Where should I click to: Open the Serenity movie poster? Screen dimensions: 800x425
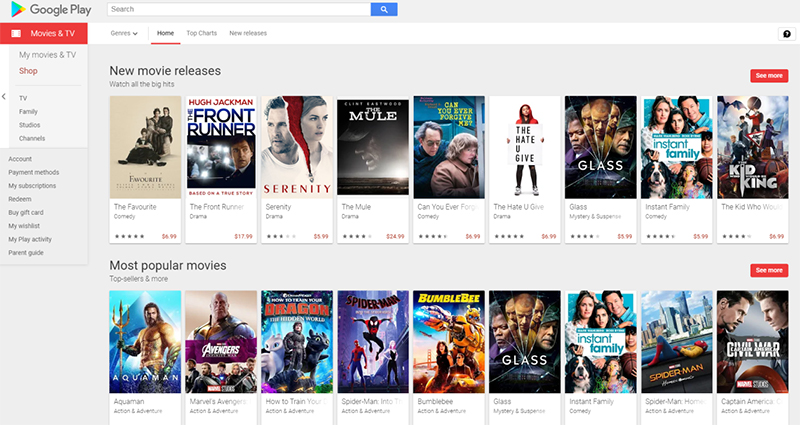(x=297, y=147)
